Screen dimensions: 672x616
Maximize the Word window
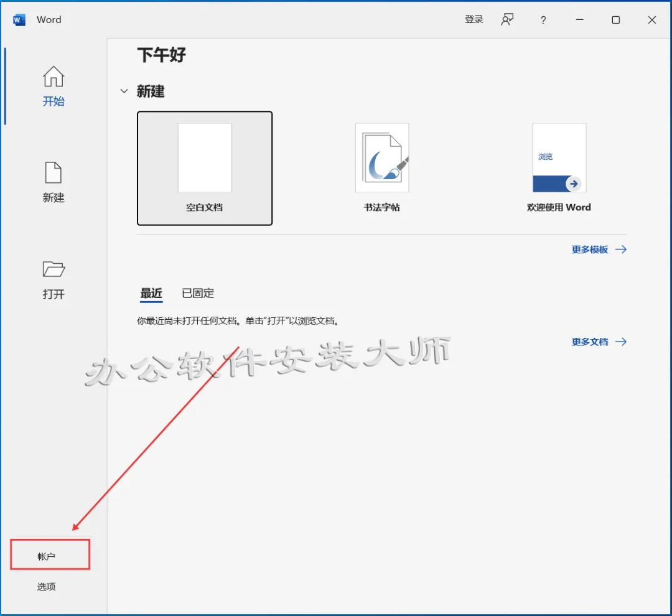[616, 20]
